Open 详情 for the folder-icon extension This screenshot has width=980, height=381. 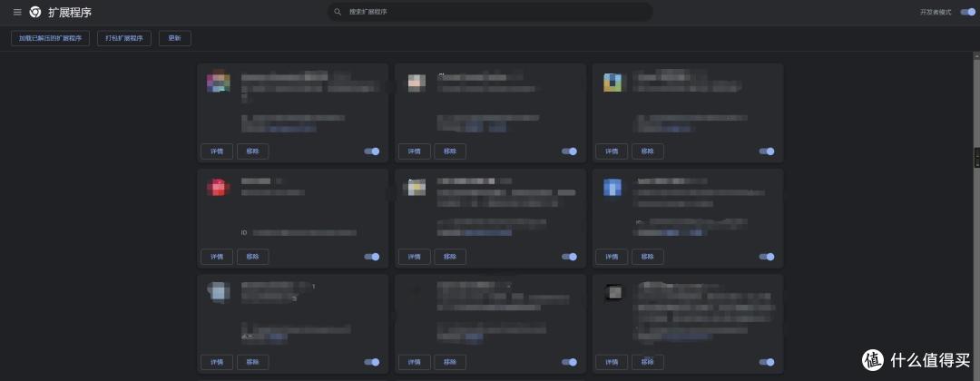coord(415,257)
